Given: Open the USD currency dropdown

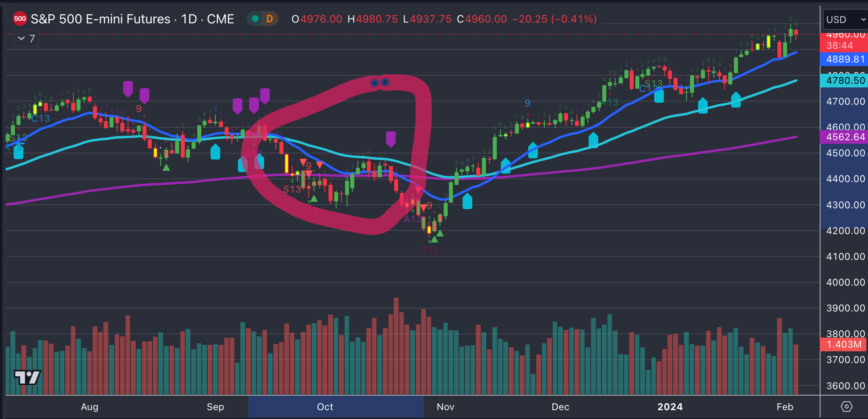Looking at the screenshot, I should click(x=844, y=19).
